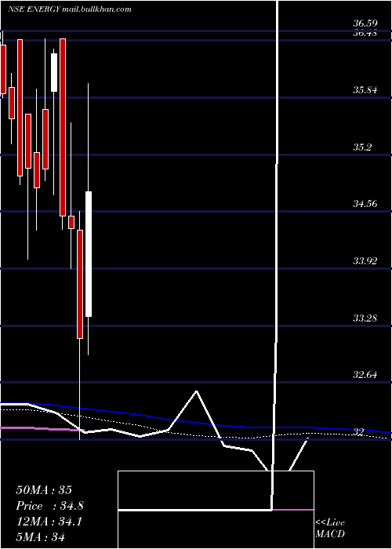
Task: Click the 'NSE ENERGY mail.bullkhan.com' title text
Action: coord(70,9)
